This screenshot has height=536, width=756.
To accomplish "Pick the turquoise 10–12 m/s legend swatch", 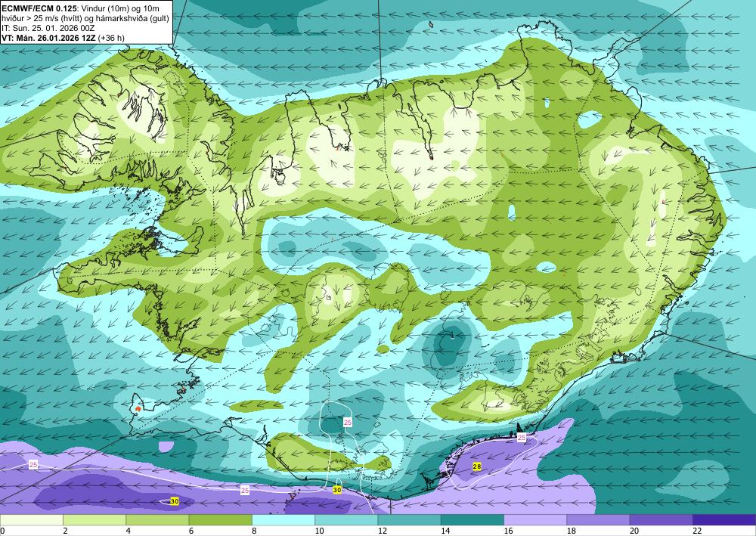I will (x=346, y=520).
